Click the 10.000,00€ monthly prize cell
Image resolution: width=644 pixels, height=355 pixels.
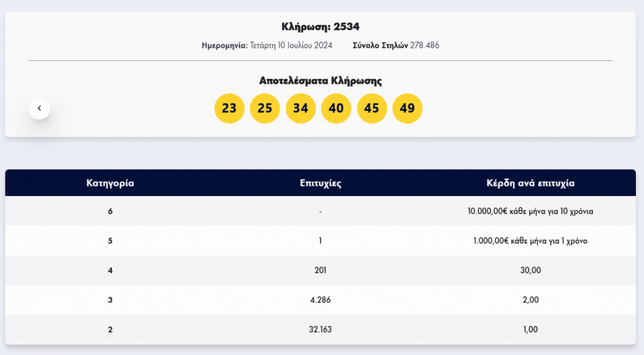[x=530, y=211]
